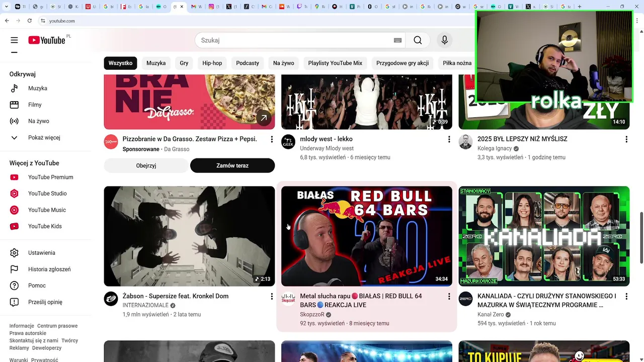Open the Da Grasso ad external link arrow
The height and width of the screenshot is (362, 644).
pyautogui.click(x=263, y=118)
